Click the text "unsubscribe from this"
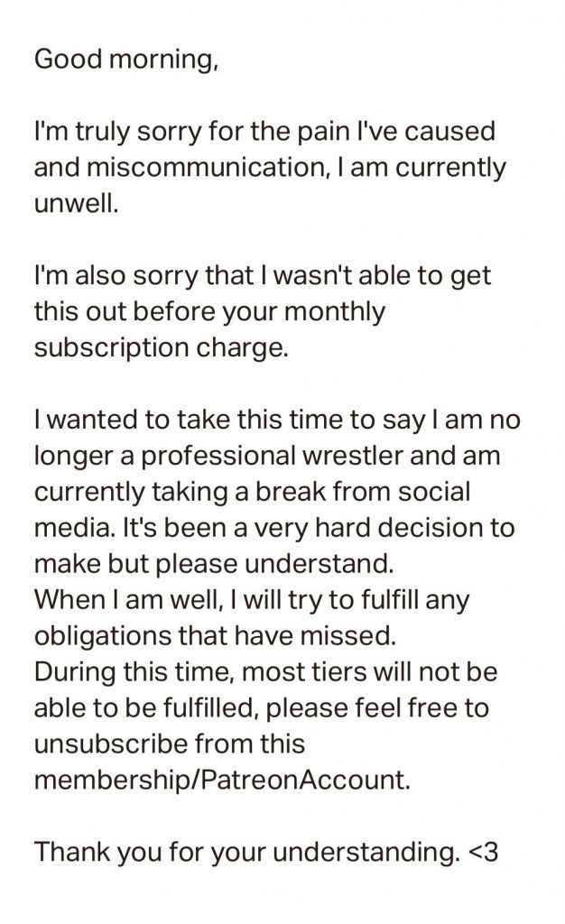Screen dimensions: 565x924 point(170,744)
